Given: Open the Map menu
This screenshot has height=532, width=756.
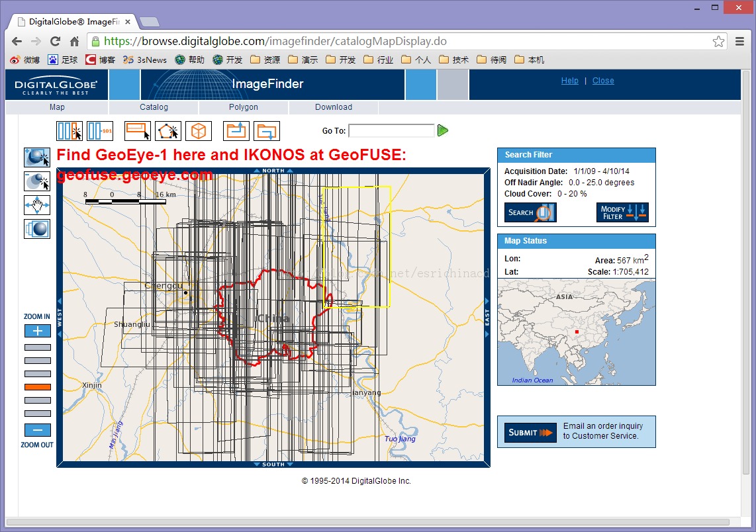Looking at the screenshot, I should (x=57, y=107).
